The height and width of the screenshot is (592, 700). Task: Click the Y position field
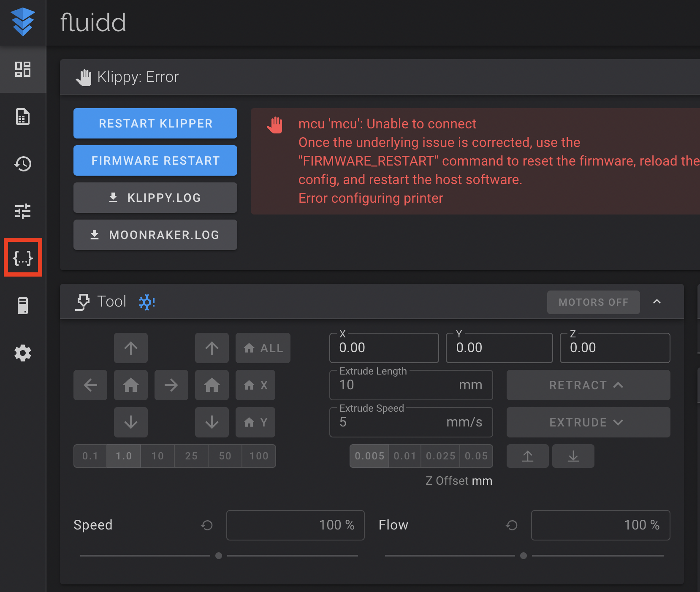[499, 348]
